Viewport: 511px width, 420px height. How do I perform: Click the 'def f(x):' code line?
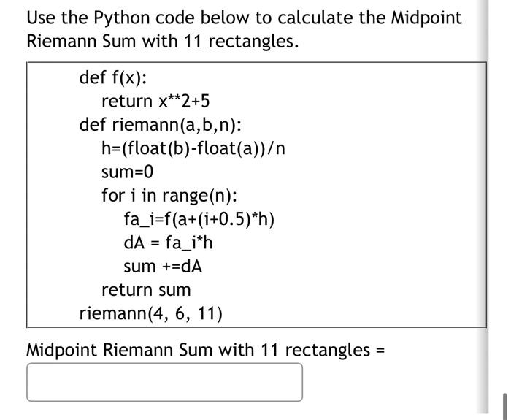112,77
